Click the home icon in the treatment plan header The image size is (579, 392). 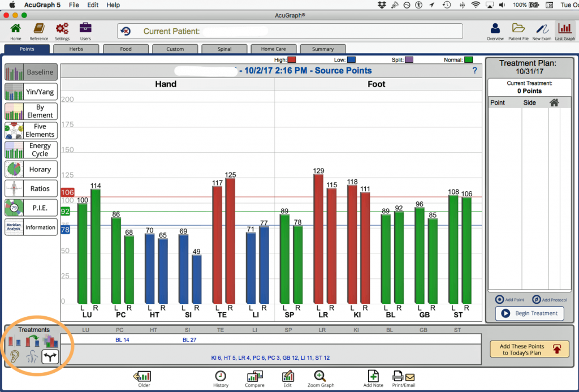point(554,103)
